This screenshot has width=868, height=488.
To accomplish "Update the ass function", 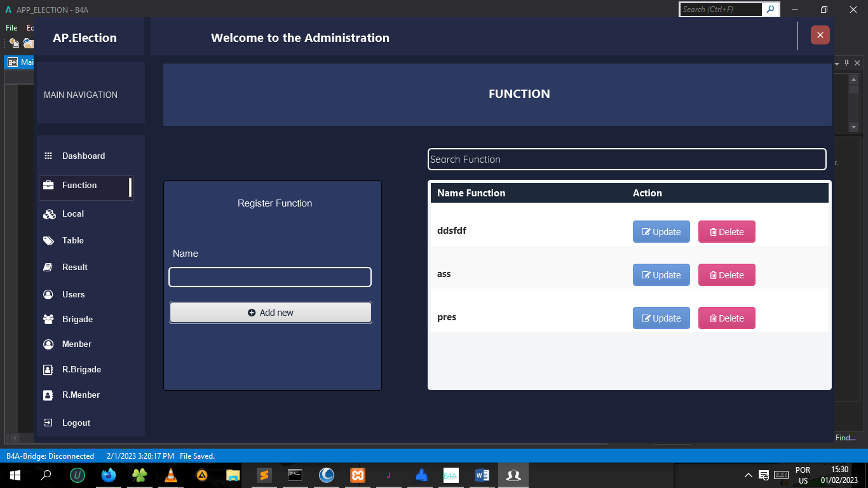I will (x=661, y=275).
